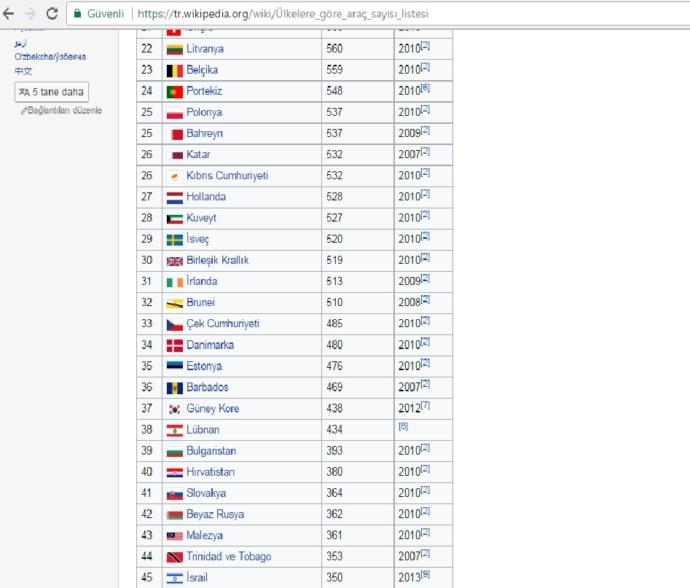Click the Lithuania flag icon

[175, 49]
